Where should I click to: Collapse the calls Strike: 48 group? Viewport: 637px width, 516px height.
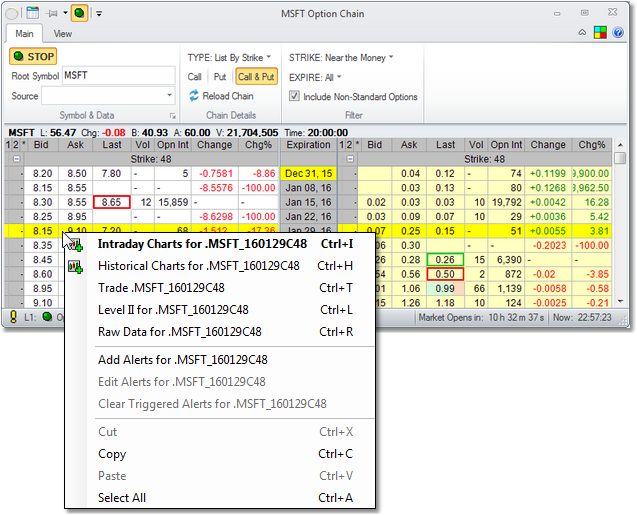click(16, 159)
